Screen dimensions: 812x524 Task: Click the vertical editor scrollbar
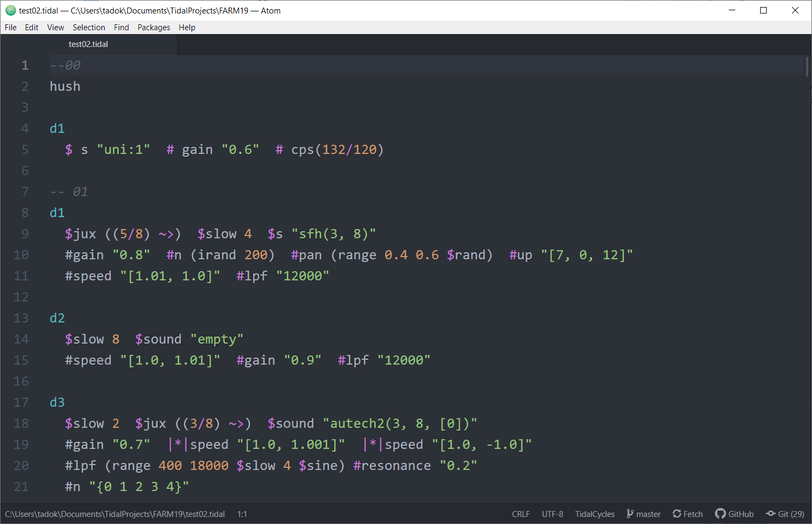[807, 68]
